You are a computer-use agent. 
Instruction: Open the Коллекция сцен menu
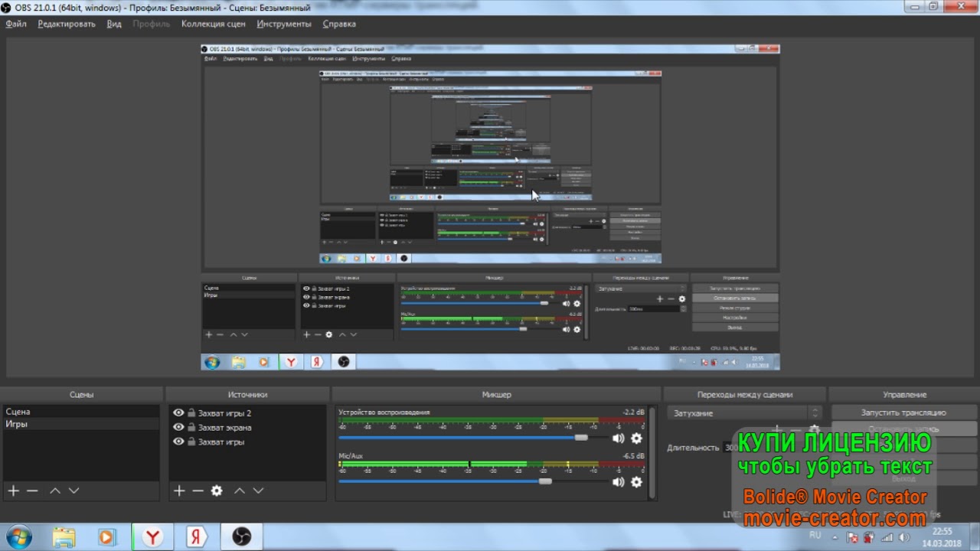214,24
